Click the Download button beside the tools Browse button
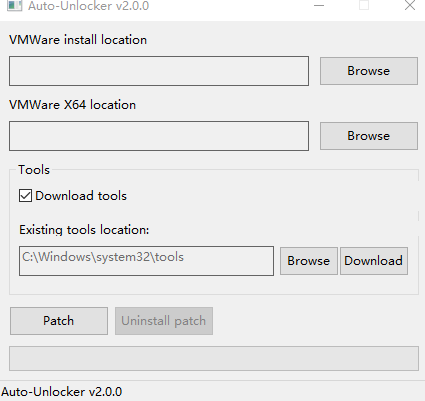This screenshot has width=425, height=401. [374, 261]
